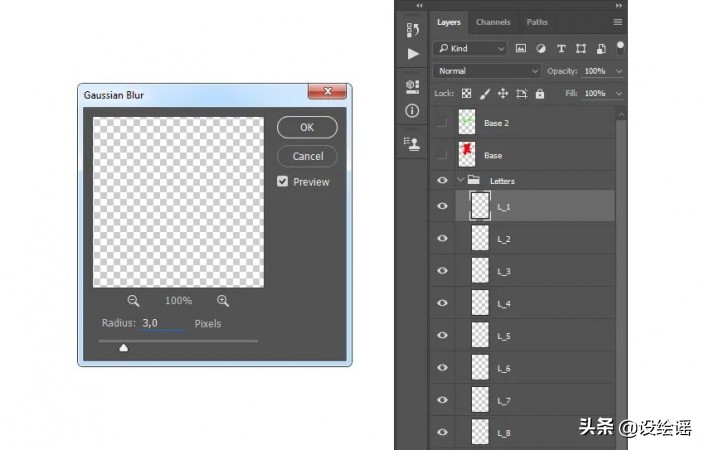Click the Layers panel scroll up arrow
Screen dimensions: 705x450
point(621,115)
